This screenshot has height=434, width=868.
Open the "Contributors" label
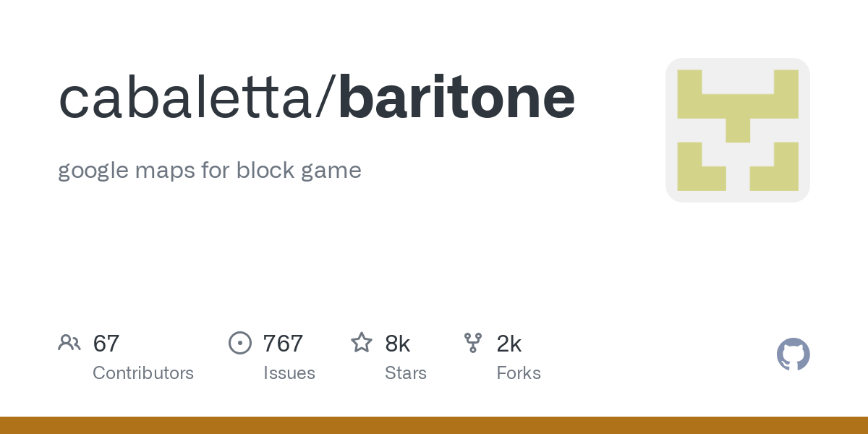(143, 373)
